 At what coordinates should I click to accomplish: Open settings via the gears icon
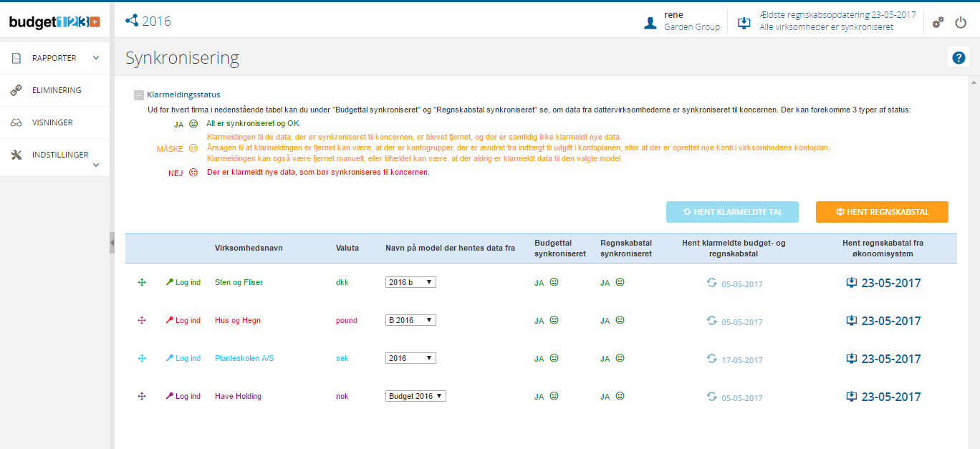tap(937, 23)
